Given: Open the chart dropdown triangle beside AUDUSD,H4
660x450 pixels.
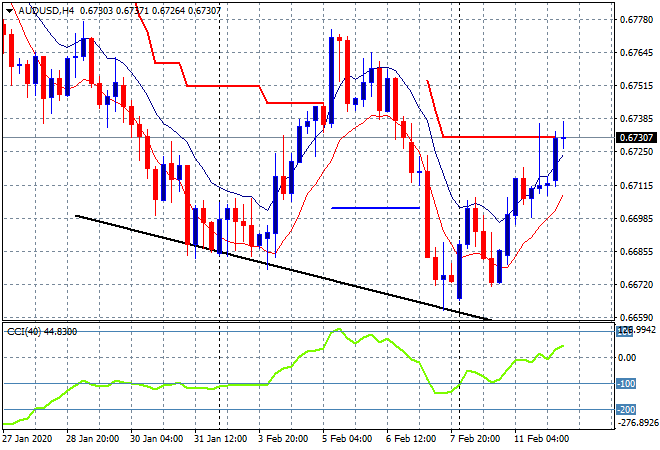Looking at the screenshot, I should coord(9,11).
